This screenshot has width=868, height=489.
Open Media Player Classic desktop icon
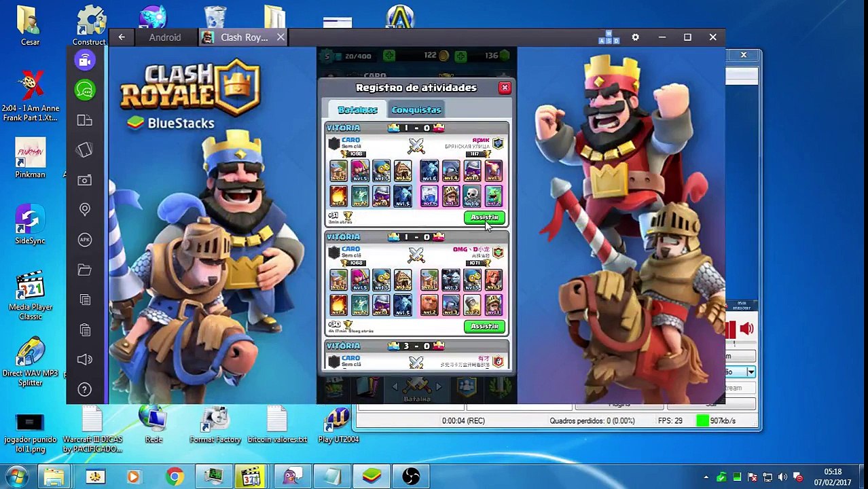[x=30, y=296]
